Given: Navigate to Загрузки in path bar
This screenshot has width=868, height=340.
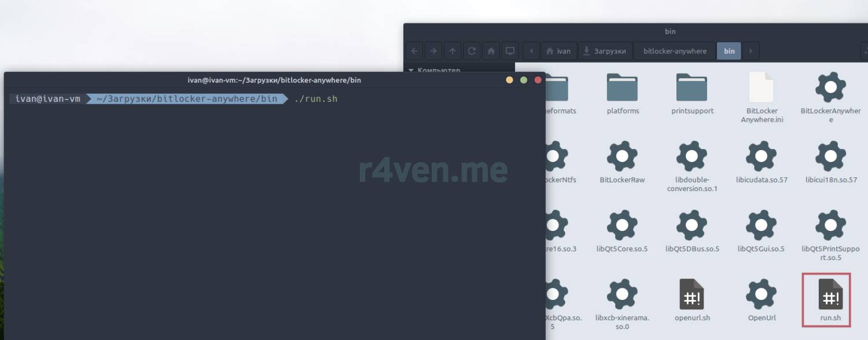Looking at the screenshot, I should (605, 51).
